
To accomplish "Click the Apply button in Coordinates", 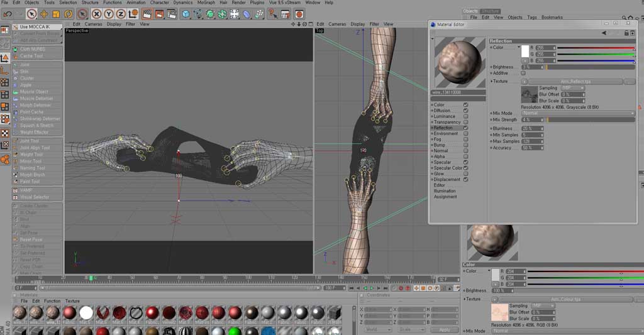I will tap(445, 330).
